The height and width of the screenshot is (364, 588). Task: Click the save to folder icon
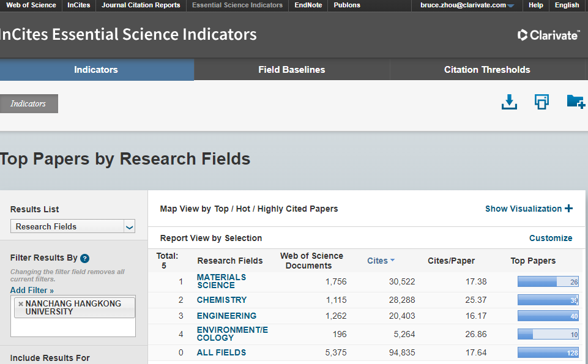[x=575, y=102]
